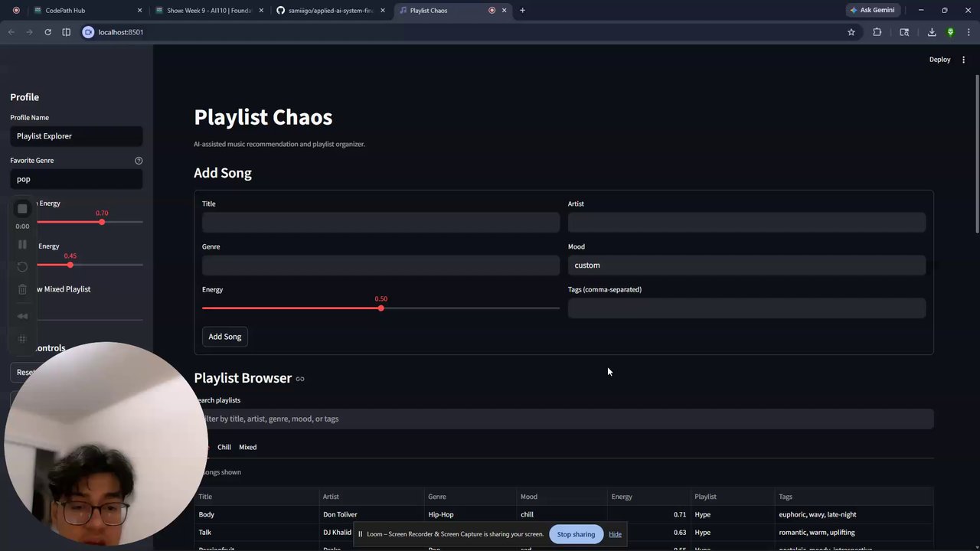This screenshot has width=980, height=551.
Task: Go back using the browser back arrow
Action: 11,32
